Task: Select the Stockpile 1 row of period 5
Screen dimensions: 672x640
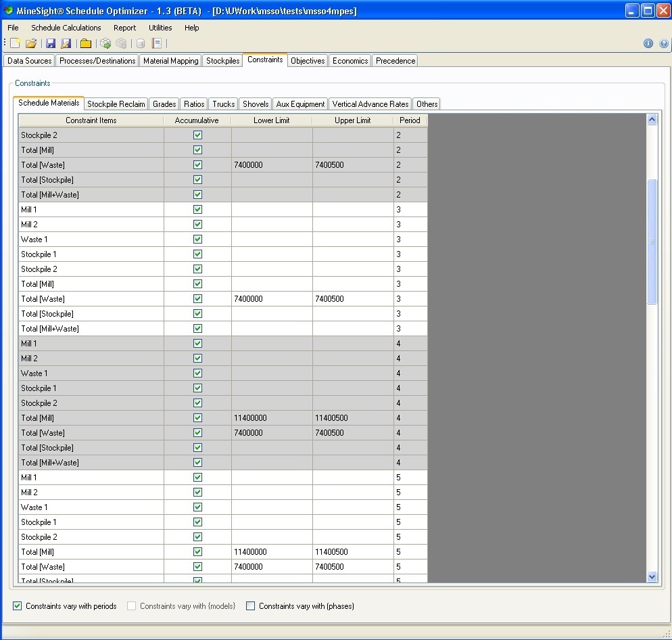Action: pyautogui.click(x=223, y=522)
